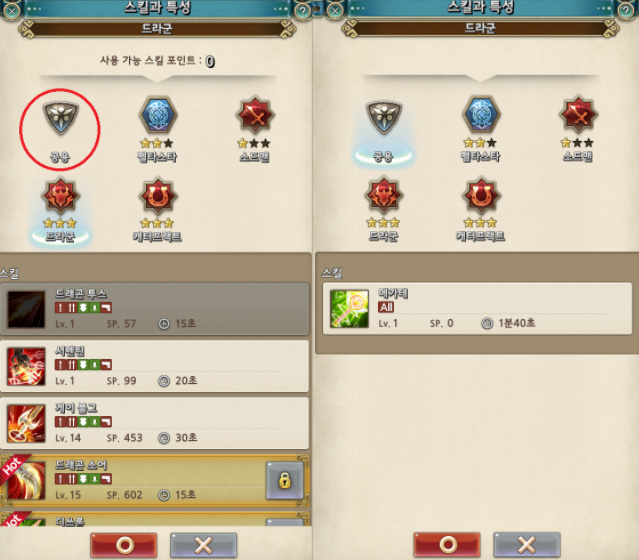Select the 드라군 class icon in left panel

[60, 196]
